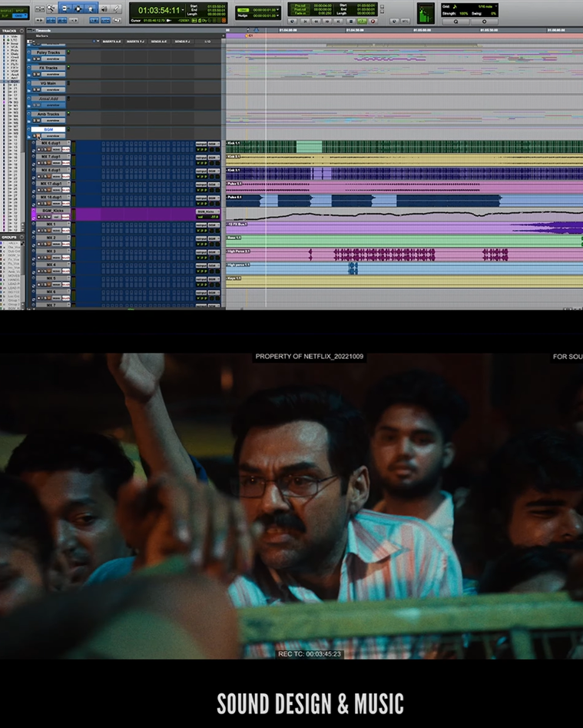Click touch automation button on MX 6.dup1

pyautogui.click(x=66, y=149)
